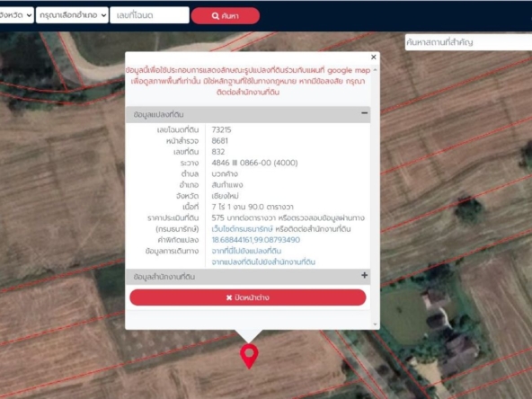The image size is (532, 399).
Task: Click the red ค้นหา search button
Action: [226, 15]
